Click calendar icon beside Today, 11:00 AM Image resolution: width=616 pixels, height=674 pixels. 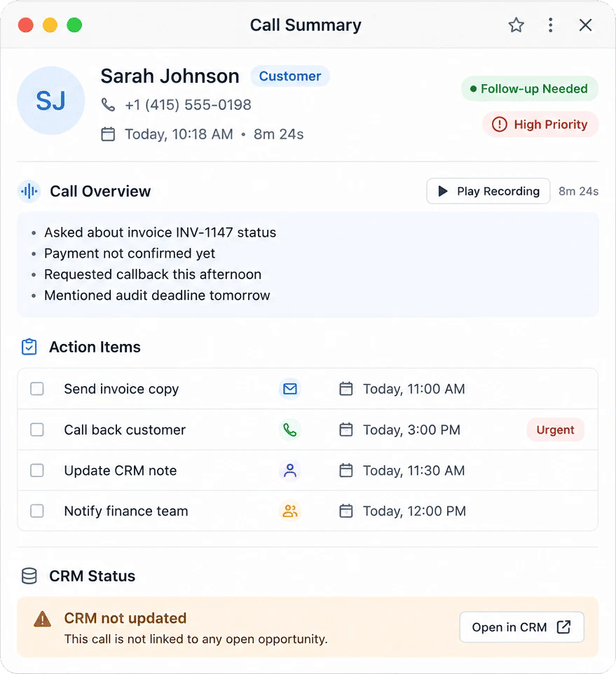(x=346, y=389)
